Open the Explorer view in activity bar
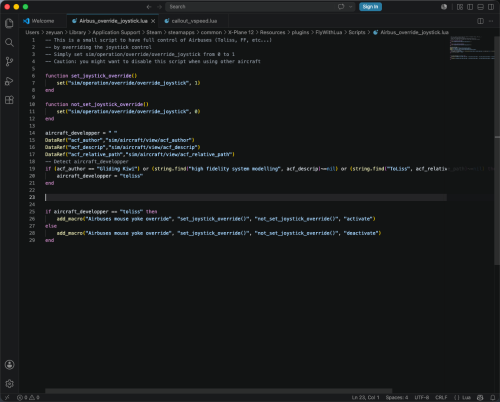The width and height of the screenshot is (500, 402). click(9, 23)
